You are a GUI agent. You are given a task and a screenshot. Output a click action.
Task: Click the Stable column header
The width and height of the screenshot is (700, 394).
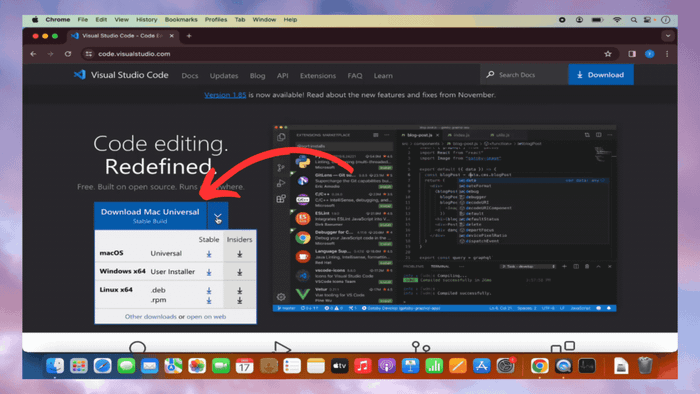[x=208, y=240]
